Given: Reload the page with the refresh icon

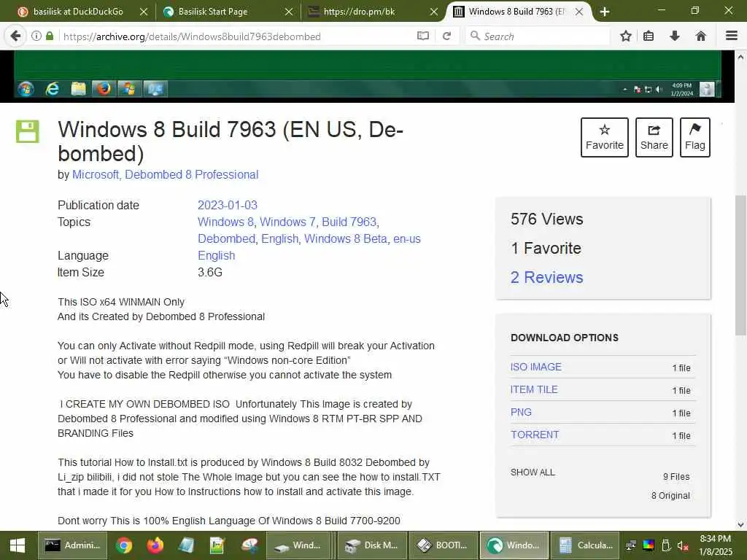Looking at the screenshot, I should click(446, 36).
